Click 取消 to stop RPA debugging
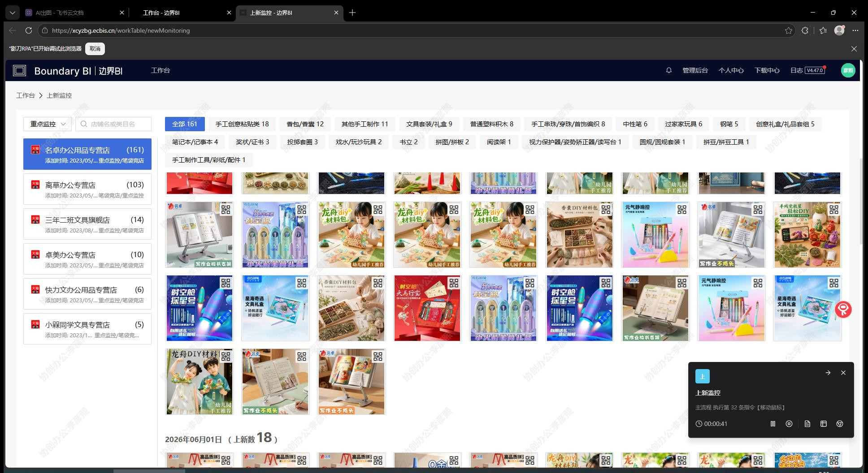 [95, 48]
